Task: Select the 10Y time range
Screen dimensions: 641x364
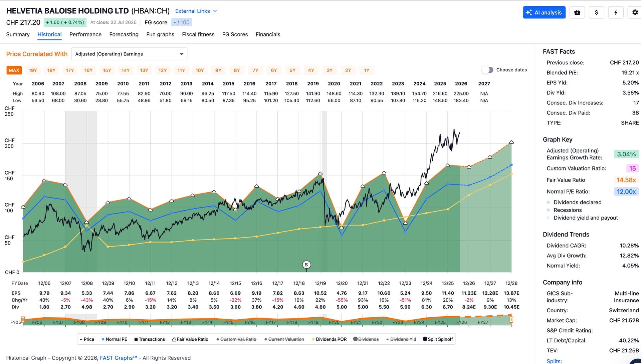Action: [200, 70]
